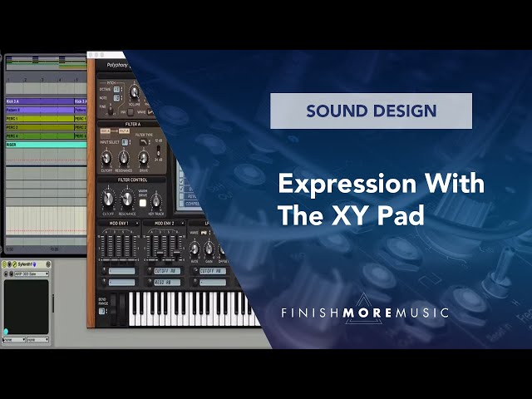Click the amount knob beside Mod Env 2 CUTOFF AB

[x=150, y=271]
